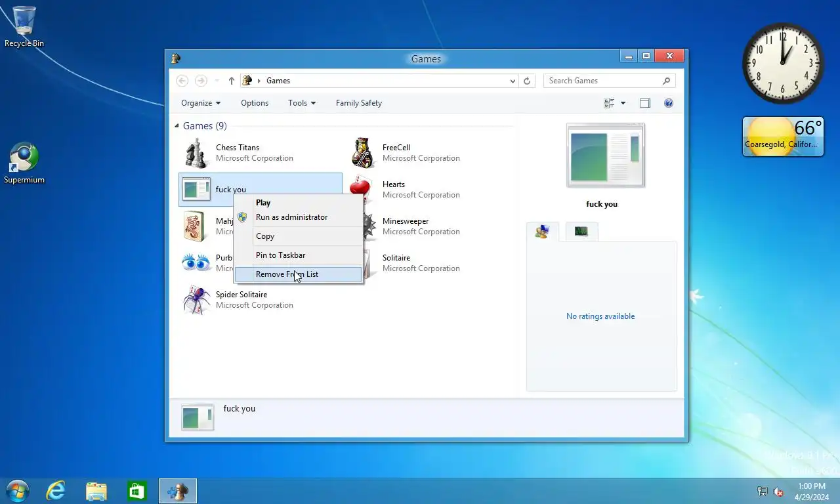Click the Games breadcrumb in address bar
840x504 pixels.
278,81
